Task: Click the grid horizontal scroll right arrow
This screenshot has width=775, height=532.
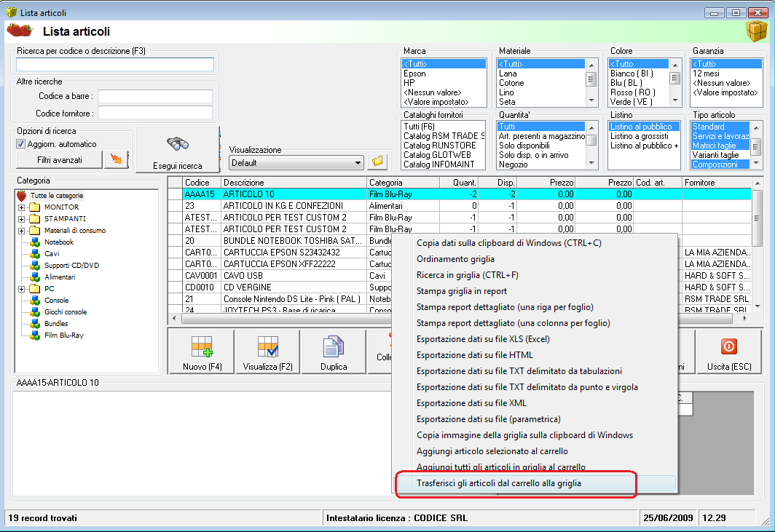Action: coord(745,319)
